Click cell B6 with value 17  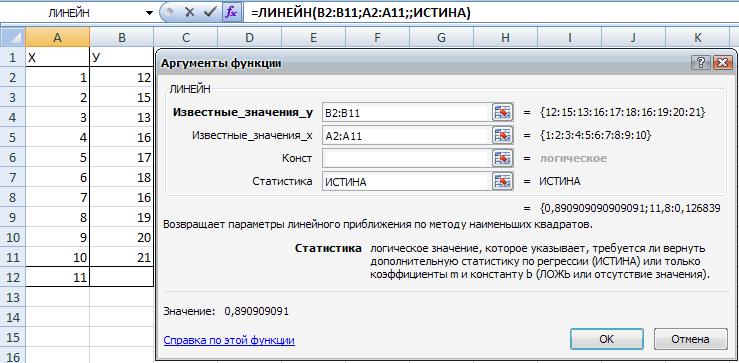coord(122,157)
